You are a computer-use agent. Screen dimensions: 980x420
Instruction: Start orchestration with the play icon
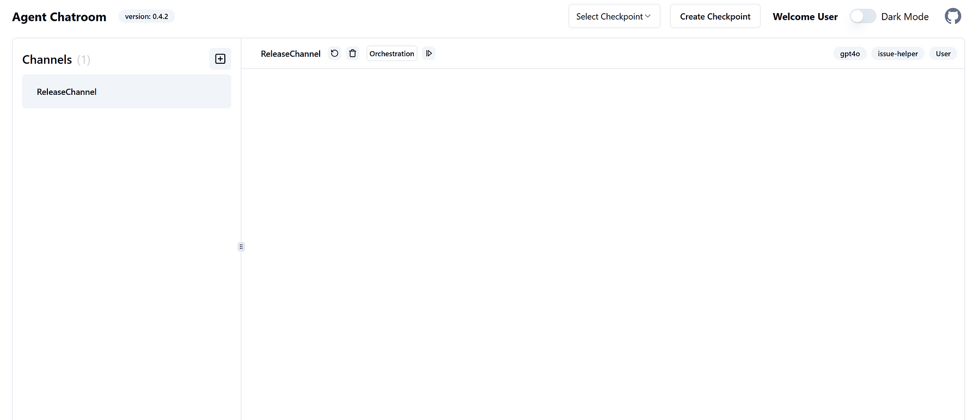[429, 53]
